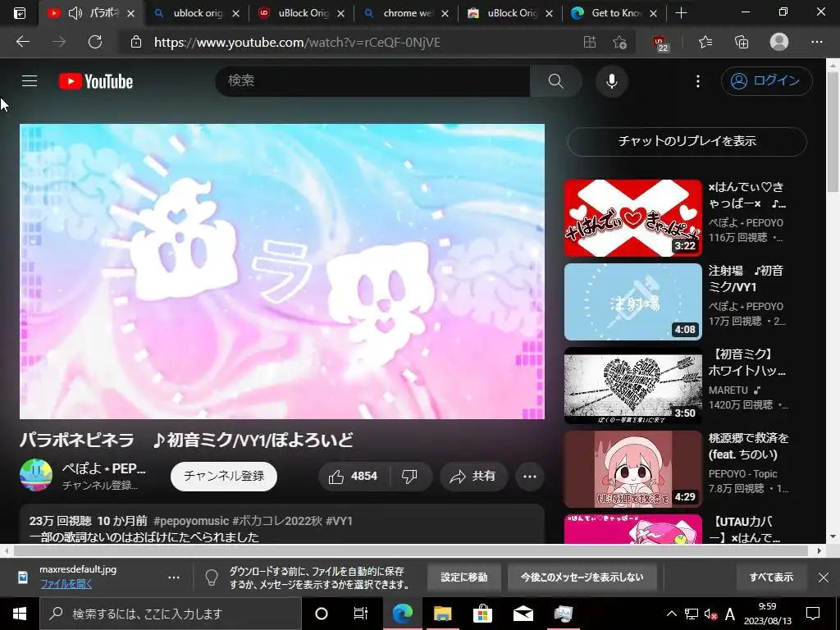Open the volume control in the tray
Screen dimensions: 840x630
pos(710,614)
